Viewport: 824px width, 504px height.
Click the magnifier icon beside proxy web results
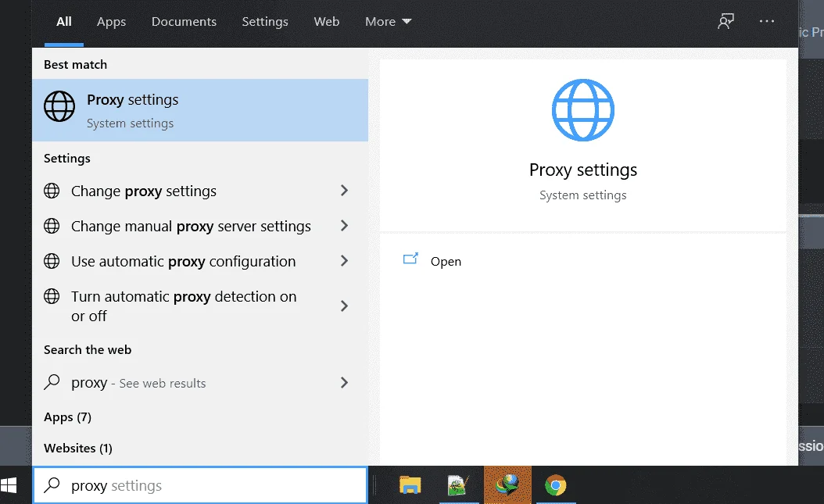point(52,382)
